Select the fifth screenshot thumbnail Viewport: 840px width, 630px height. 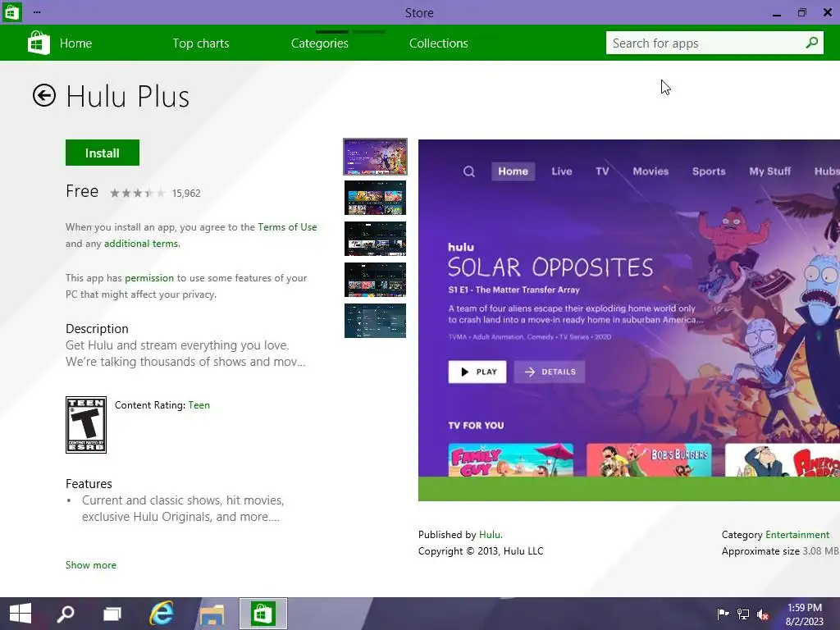375,321
